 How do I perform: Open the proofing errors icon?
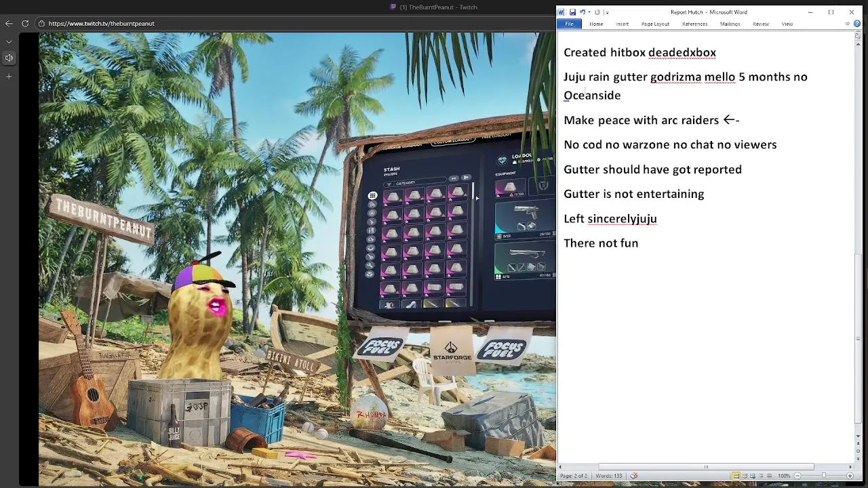[x=634, y=476]
